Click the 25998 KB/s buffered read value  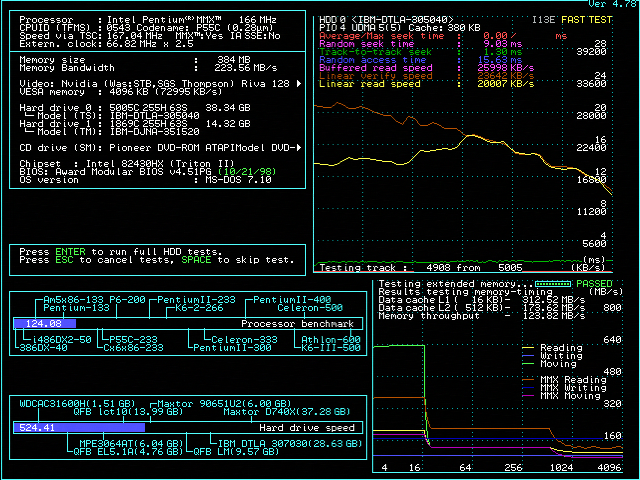pos(505,68)
